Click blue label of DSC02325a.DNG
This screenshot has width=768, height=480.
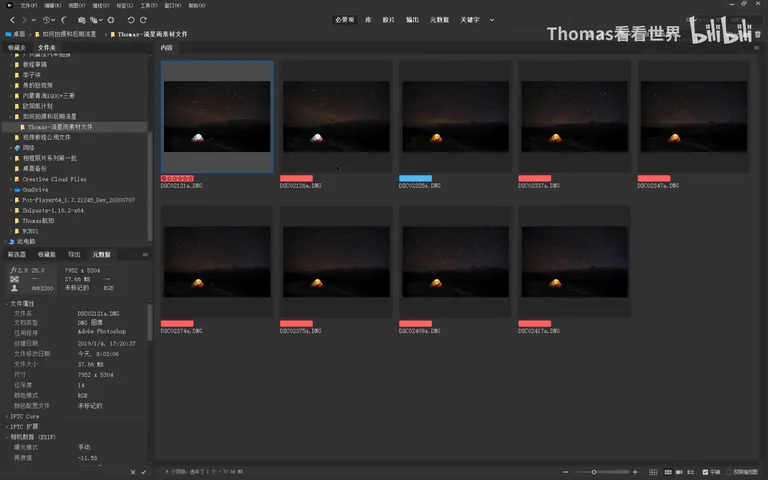[x=415, y=178]
